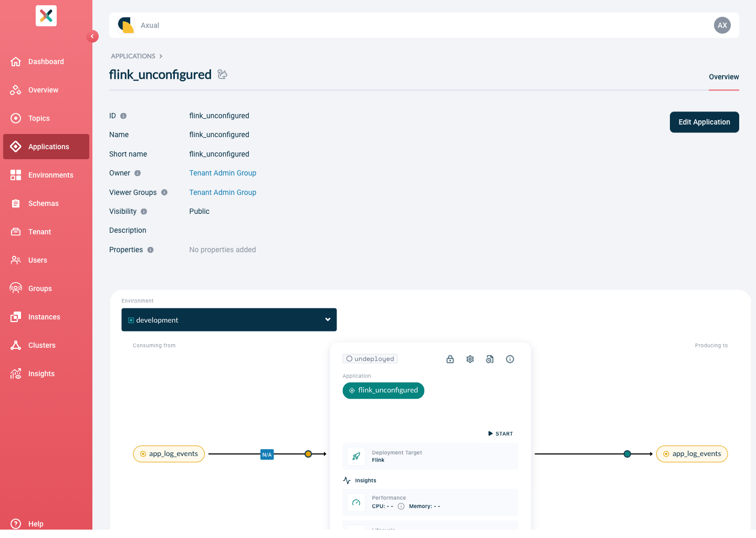Click the Edit Application button
Screen dimensions: 756x538
pos(705,122)
